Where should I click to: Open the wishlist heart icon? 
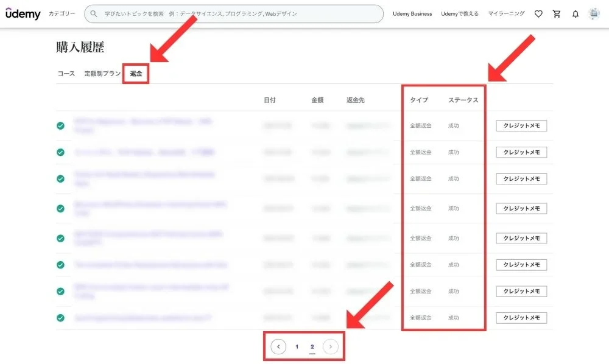tap(538, 14)
